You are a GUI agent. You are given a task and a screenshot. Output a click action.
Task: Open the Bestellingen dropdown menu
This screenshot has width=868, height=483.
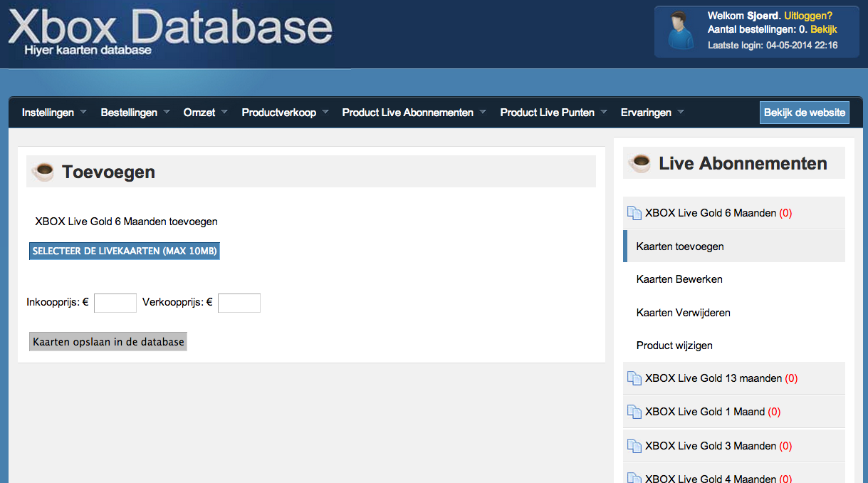pyautogui.click(x=135, y=113)
